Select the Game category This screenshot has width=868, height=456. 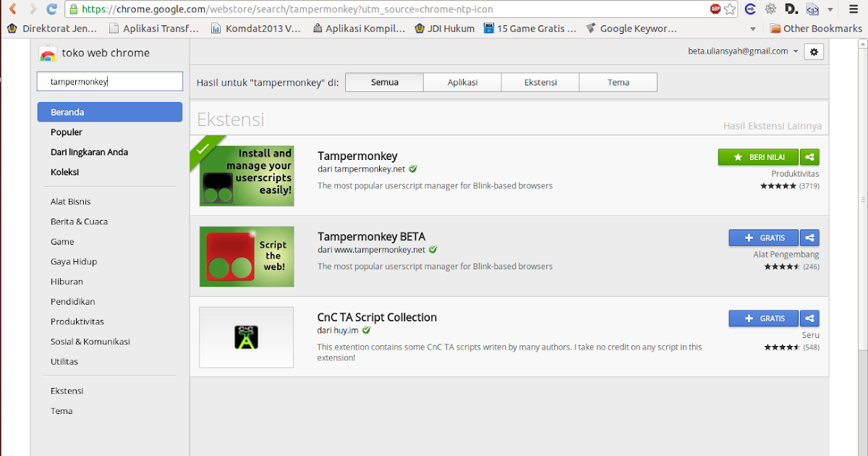point(62,242)
